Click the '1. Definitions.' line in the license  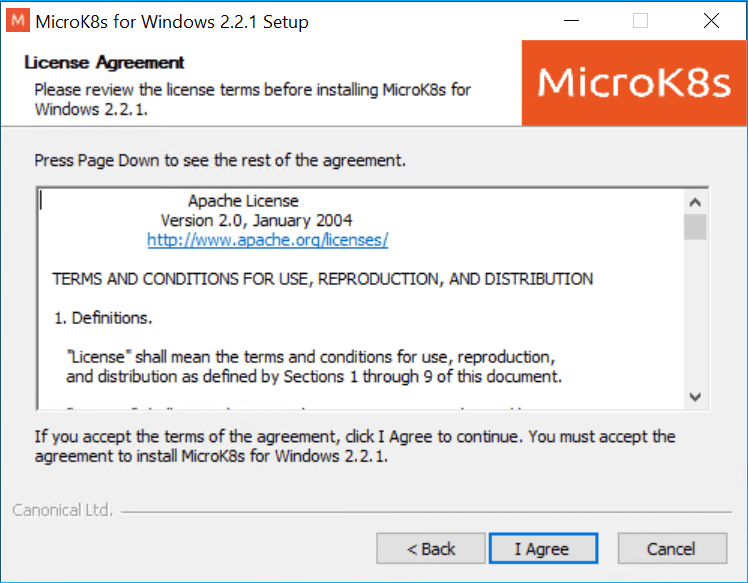[103, 318]
